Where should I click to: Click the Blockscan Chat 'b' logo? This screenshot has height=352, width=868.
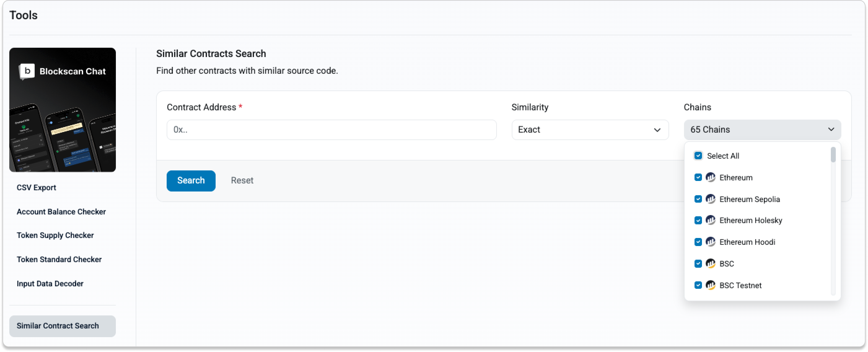tap(27, 71)
